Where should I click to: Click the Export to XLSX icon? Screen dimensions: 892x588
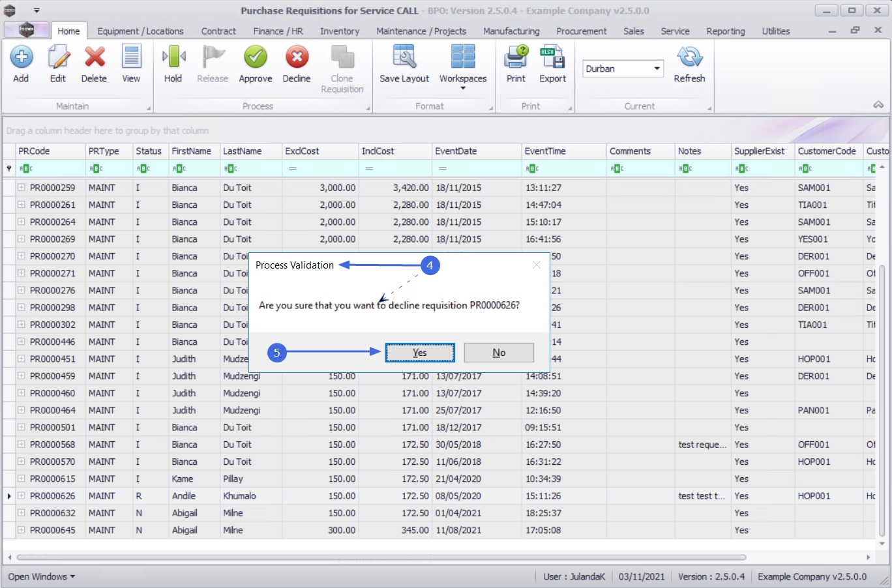(552, 57)
